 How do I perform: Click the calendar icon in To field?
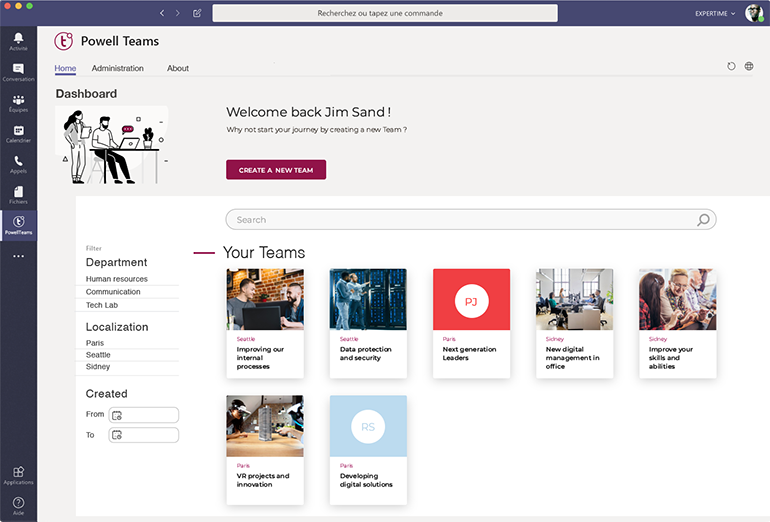coord(117,435)
